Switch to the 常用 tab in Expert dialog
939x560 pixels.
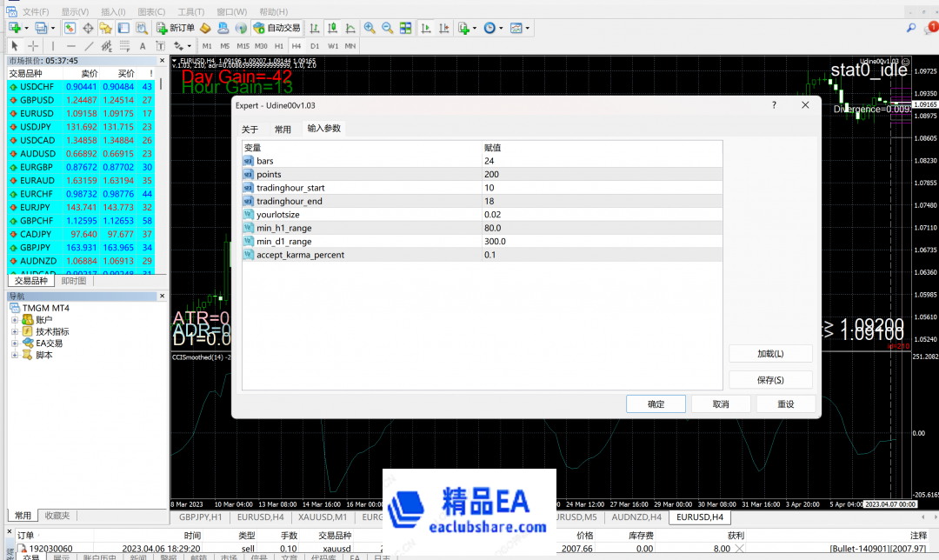283,130
